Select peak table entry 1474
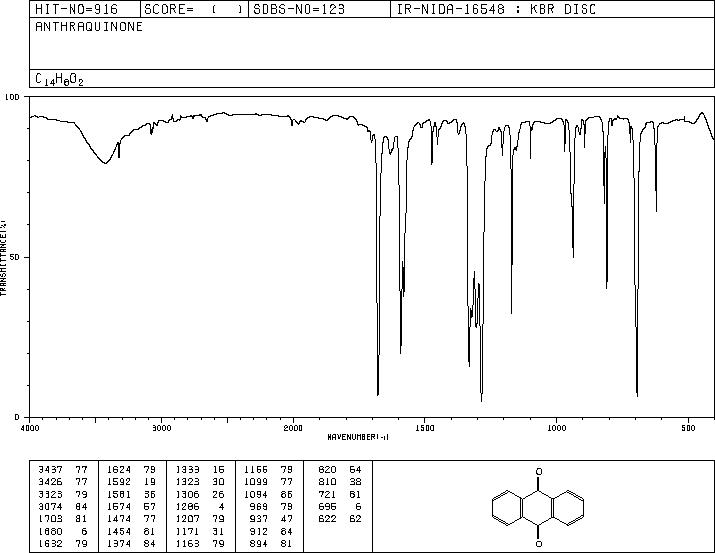 click(x=119, y=519)
